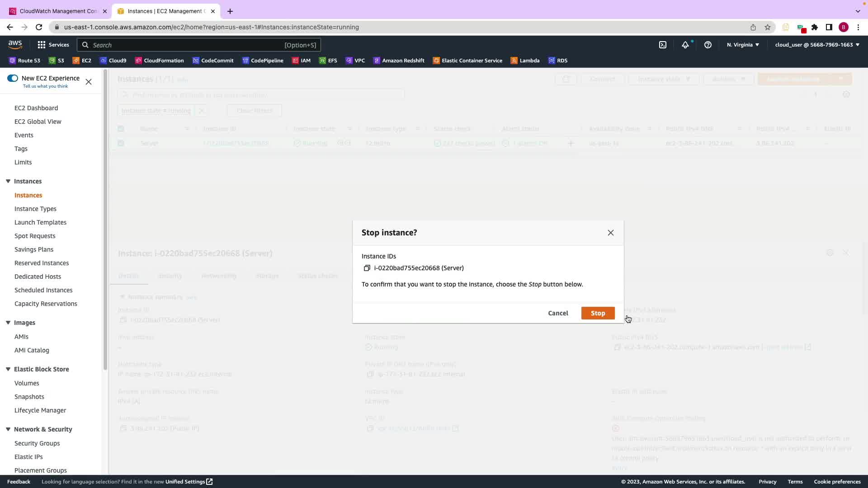
Task: Collapse the Images sidebar section
Action: click(x=8, y=323)
